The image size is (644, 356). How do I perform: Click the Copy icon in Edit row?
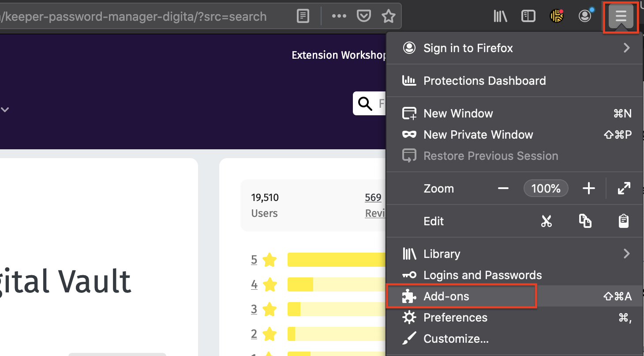[x=585, y=221]
